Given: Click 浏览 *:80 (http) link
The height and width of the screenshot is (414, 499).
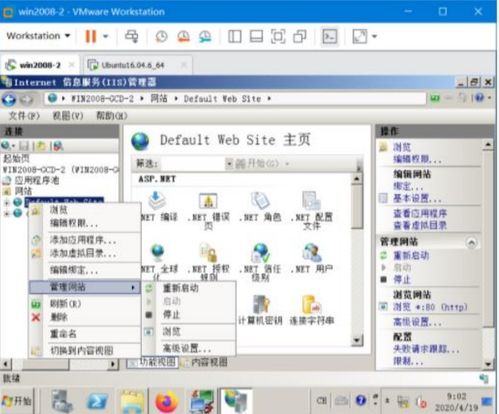Looking at the screenshot, I should pyautogui.click(x=430, y=307).
